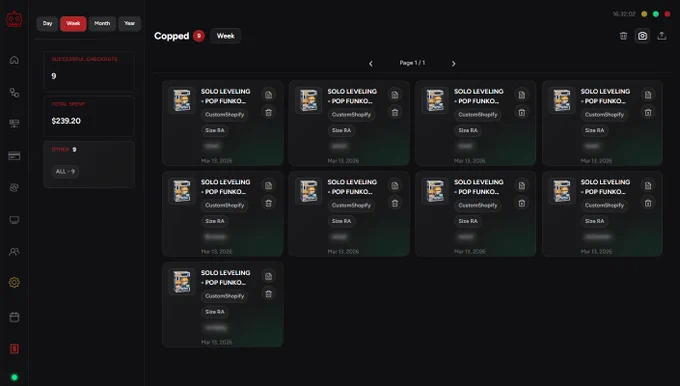Open details icon on last middle-row card

648,186
